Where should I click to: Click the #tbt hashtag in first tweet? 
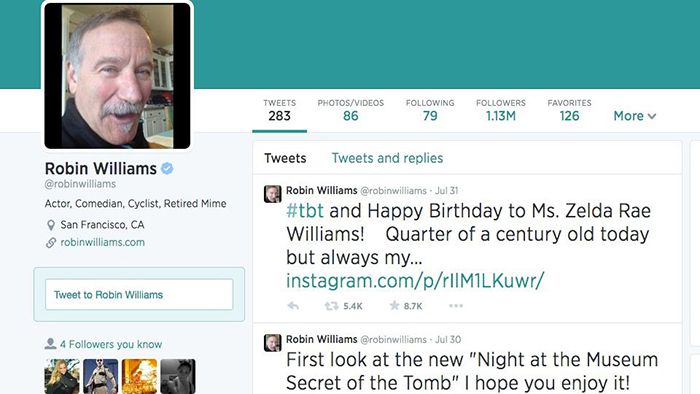pos(305,211)
